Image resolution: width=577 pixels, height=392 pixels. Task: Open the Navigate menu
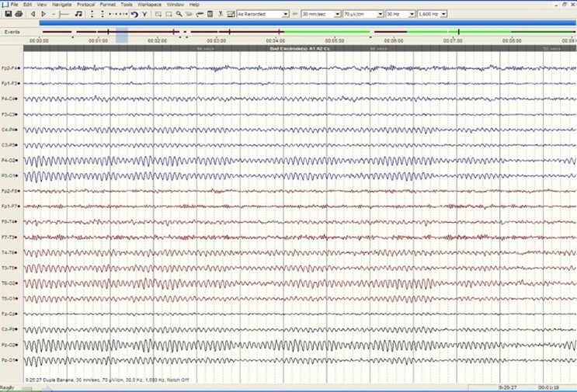pyautogui.click(x=62, y=5)
